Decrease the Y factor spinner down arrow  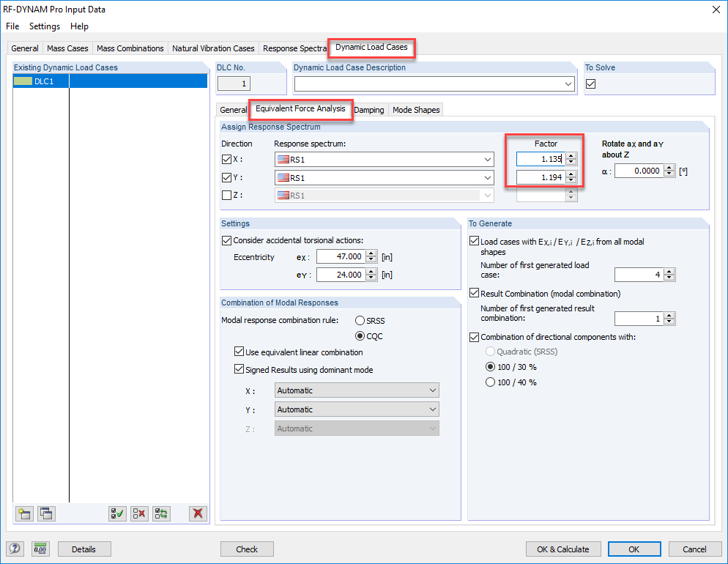point(571,181)
